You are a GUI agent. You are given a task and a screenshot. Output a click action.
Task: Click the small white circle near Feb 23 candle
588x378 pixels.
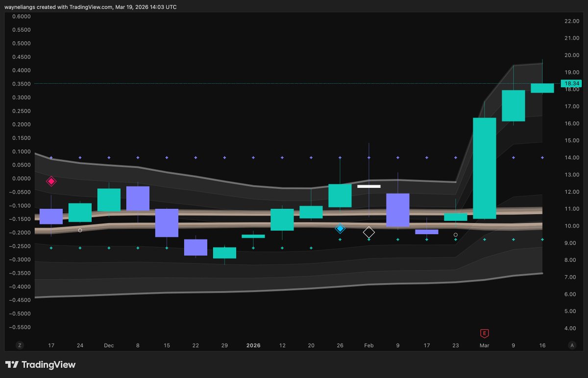456,235
